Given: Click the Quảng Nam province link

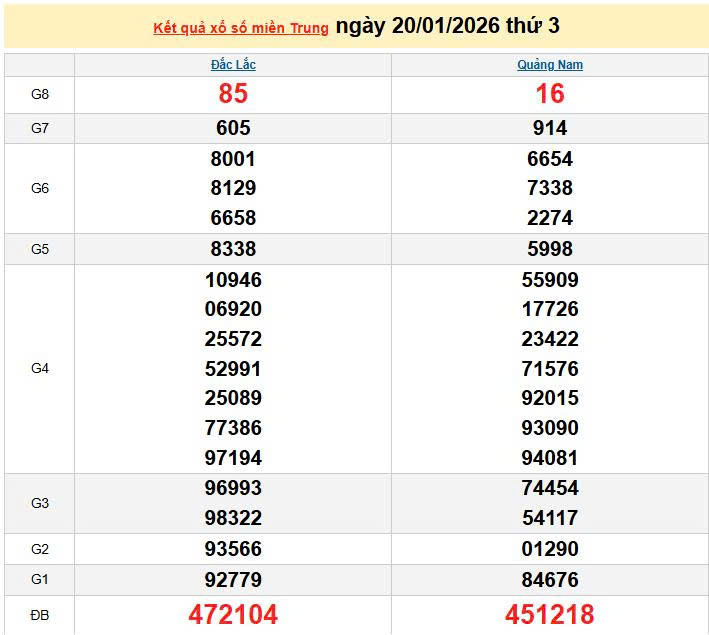Looking at the screenshot, I should point(550,65).
